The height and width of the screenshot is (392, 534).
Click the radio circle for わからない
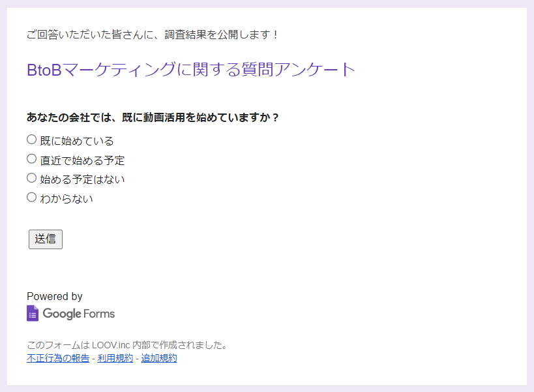[31, 196]
